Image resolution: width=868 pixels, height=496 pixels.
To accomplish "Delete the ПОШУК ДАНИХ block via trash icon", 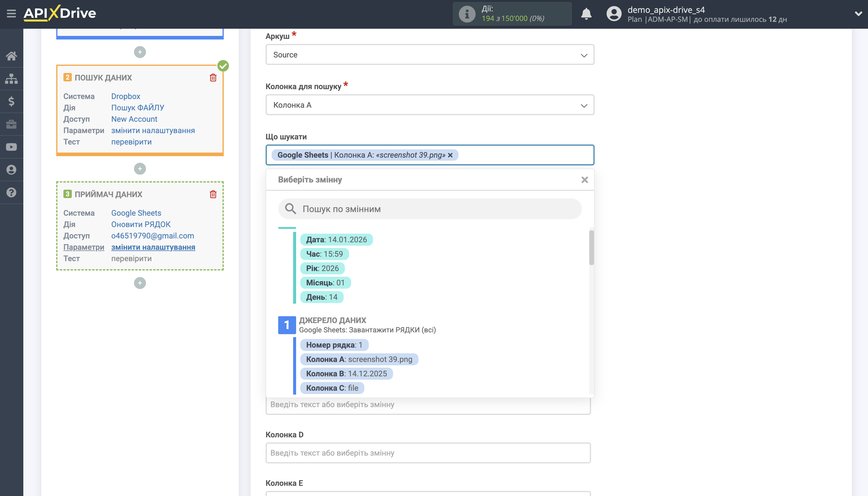I will coord(213,77).
